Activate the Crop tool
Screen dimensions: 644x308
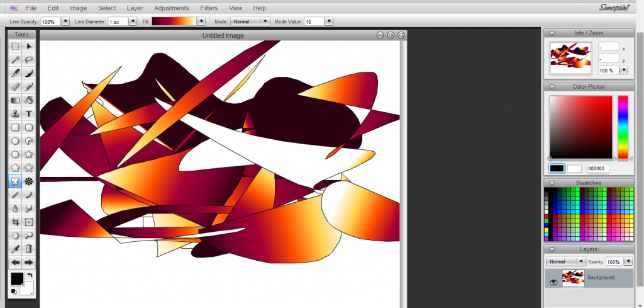point(16,222)
